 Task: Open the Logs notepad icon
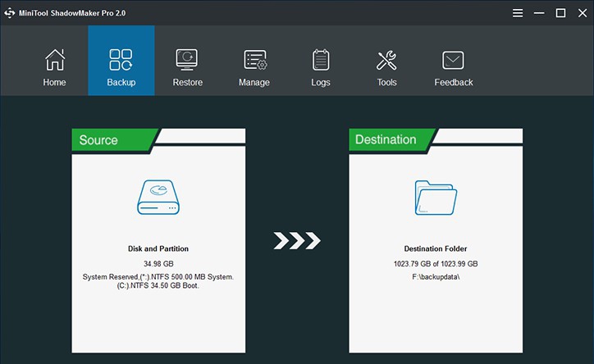click(321, 60)
